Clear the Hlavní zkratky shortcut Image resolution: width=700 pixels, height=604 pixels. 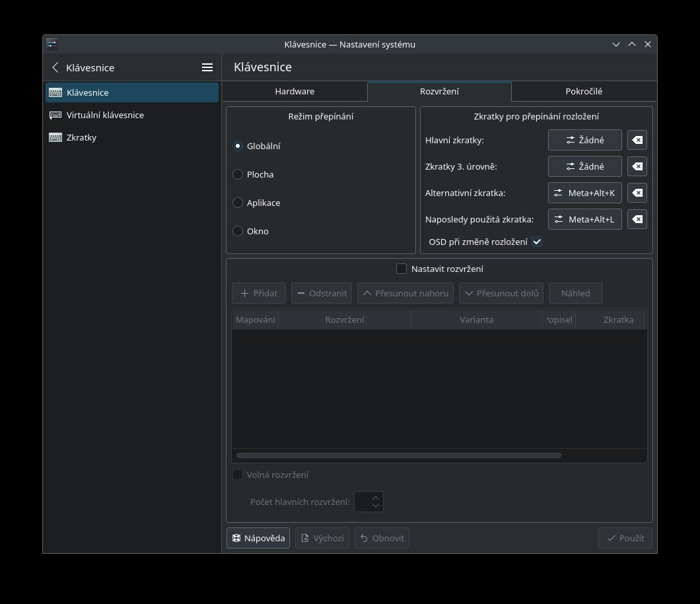coord(637,140)
